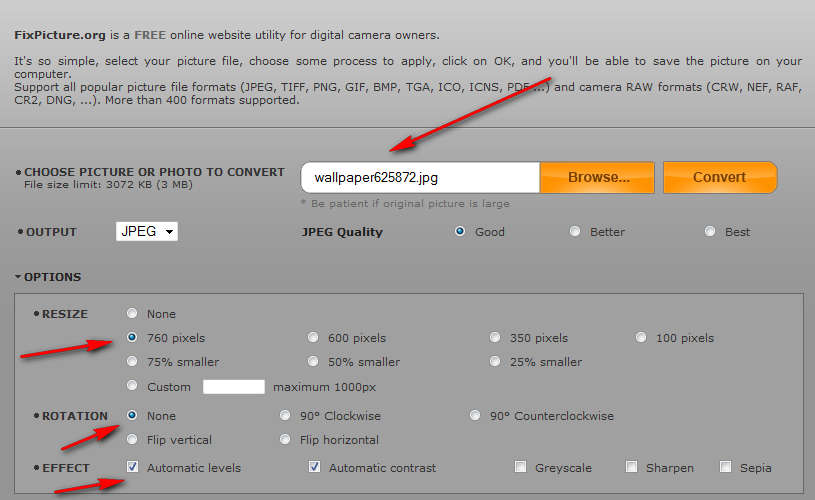Select Custom resize radio button
The height and width of the screenshot is (500, 815).
coord(132,386)
